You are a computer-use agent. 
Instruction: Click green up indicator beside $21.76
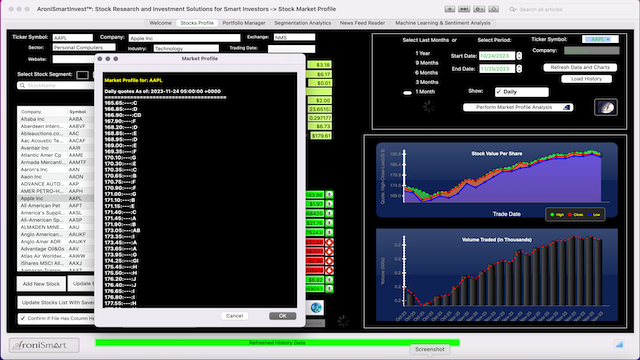[329, 223]
